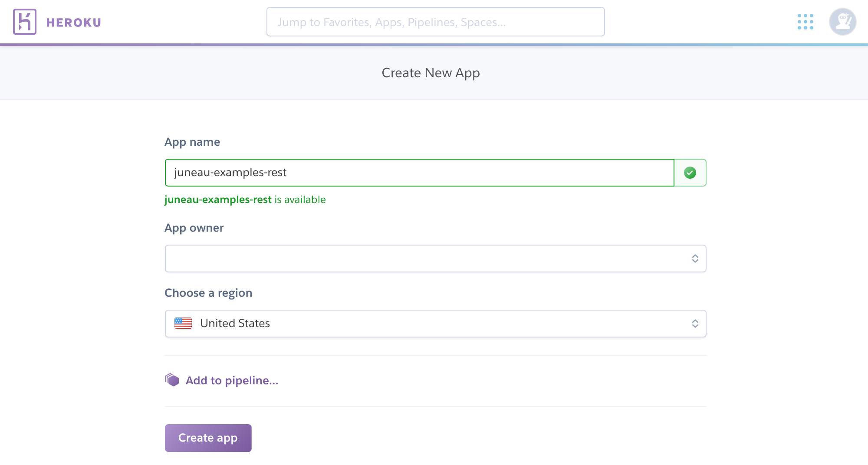Screen dimensions: 868x465
Task: Open the user avatar account menu
Action: pos(842,22)
